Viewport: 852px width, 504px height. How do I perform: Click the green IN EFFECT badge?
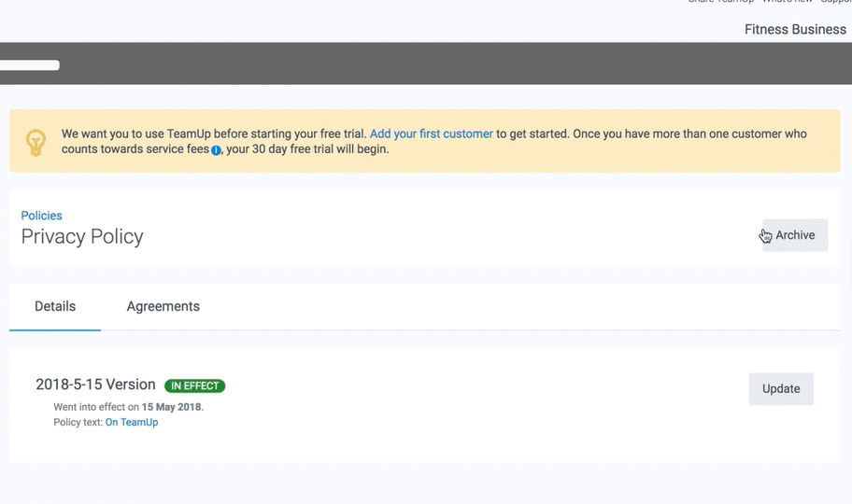click(194, 385)
